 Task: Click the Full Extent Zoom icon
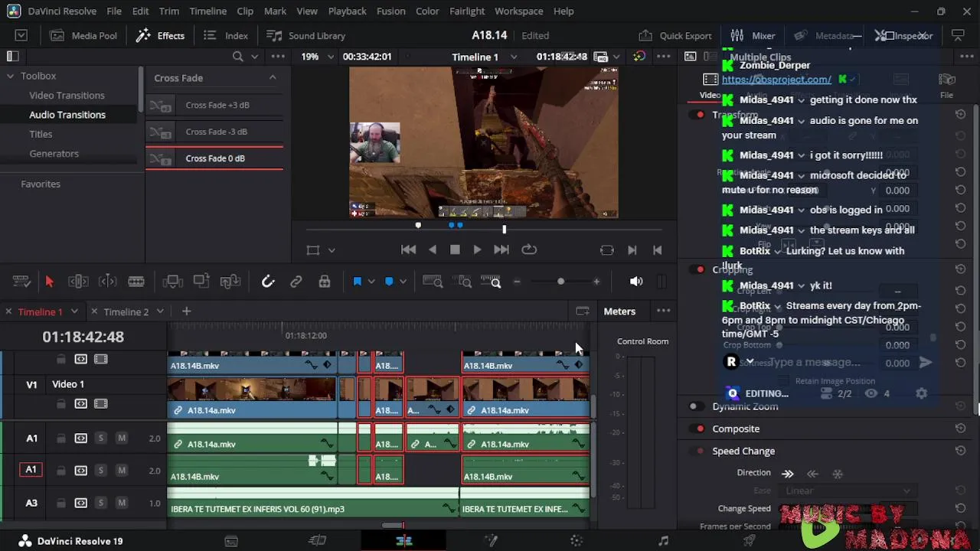click(433, 282)
